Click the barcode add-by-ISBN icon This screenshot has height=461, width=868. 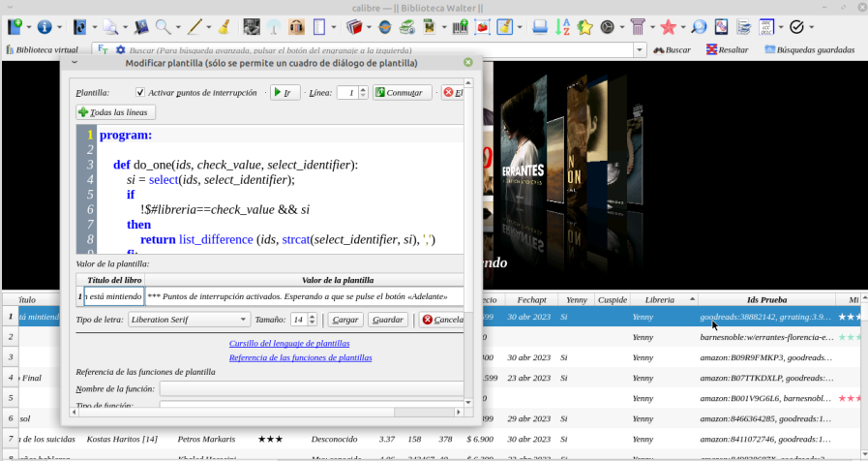coord(460,26)
